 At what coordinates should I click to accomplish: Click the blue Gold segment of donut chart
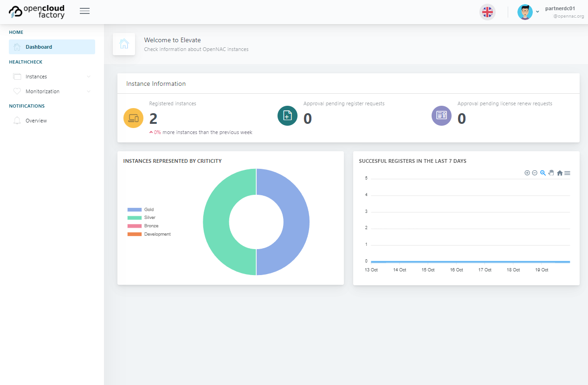click(x=296, y=222)
